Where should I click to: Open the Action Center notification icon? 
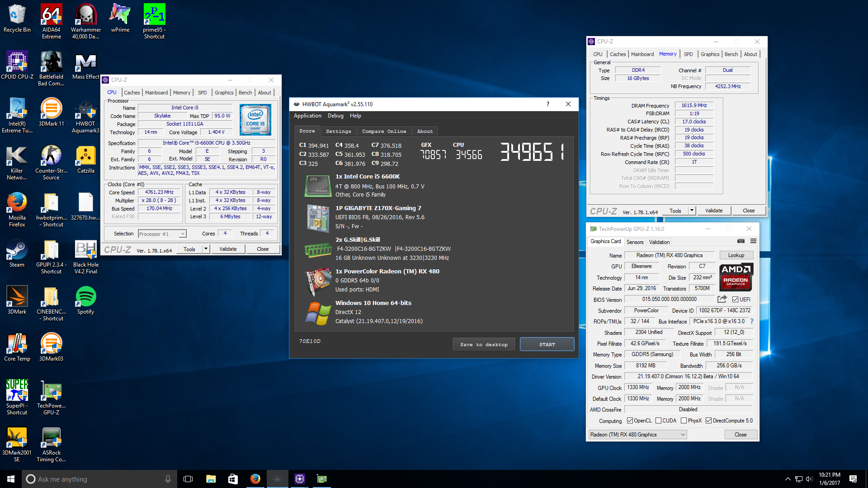point(853,479)
